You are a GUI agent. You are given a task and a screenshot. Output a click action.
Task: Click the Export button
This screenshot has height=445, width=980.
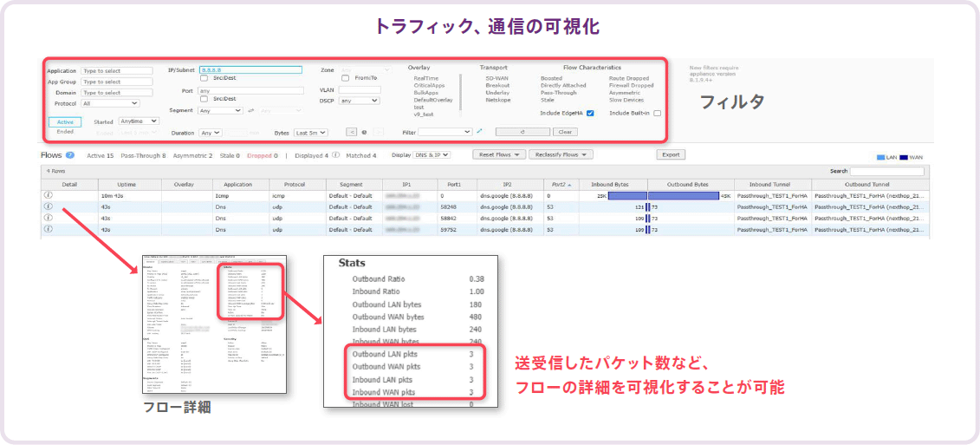point(671,154)
